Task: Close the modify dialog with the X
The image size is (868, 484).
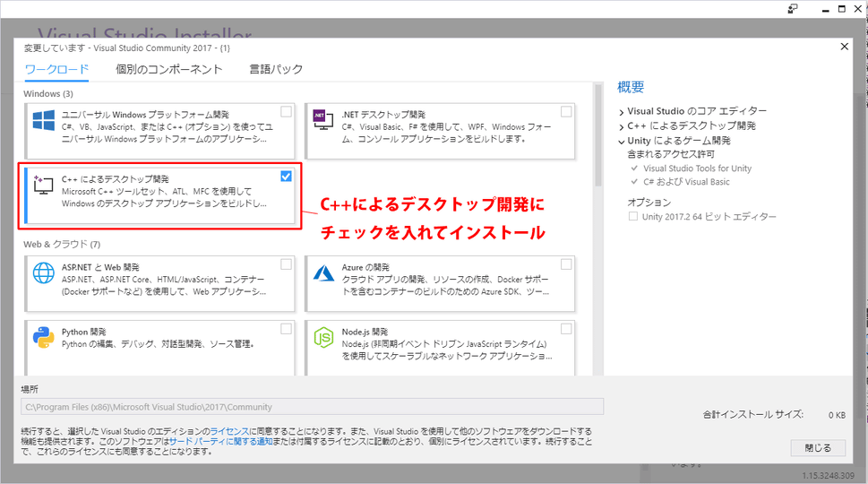Action: pos(844,47)
